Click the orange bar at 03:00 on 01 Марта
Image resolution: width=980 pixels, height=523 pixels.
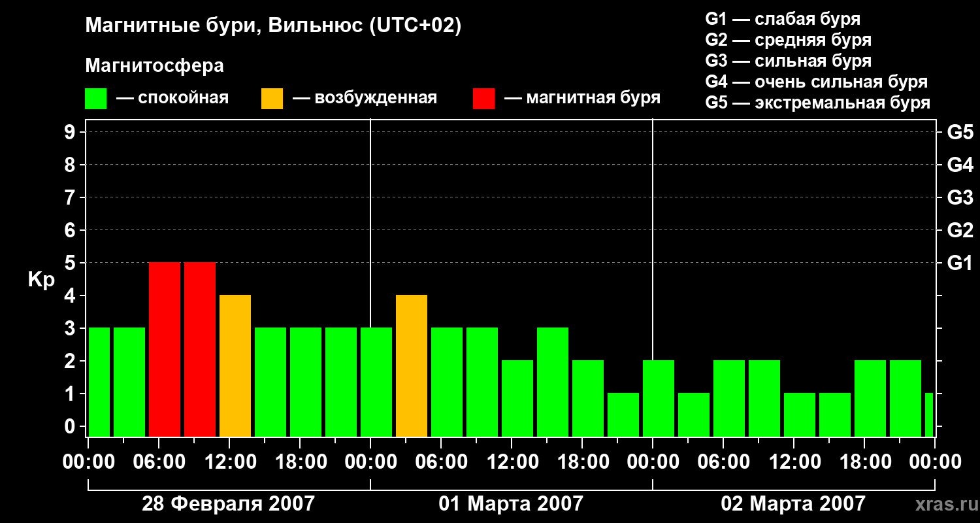pos(412,366)
